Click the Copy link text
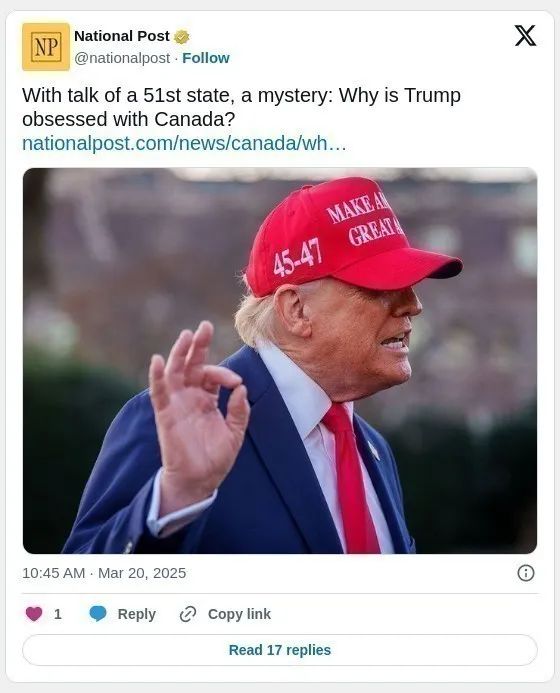 click(239, 614)
